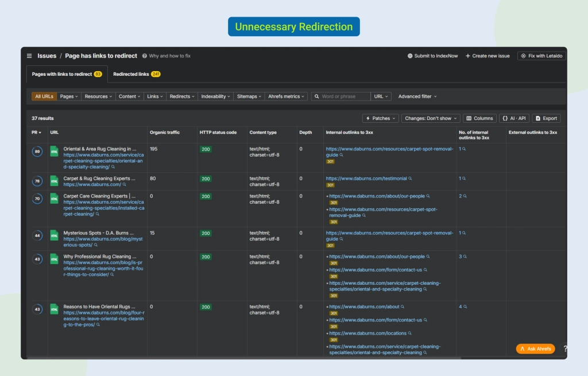Click the 200 status badge in Mysterious Spots row

click(x=206, y=233)
